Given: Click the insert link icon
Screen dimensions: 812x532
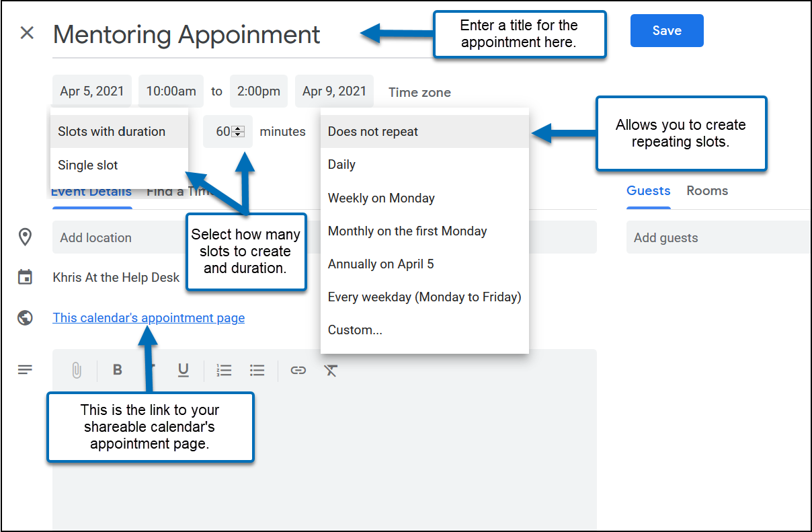Looking at the screenshot, I should (298, 370).
